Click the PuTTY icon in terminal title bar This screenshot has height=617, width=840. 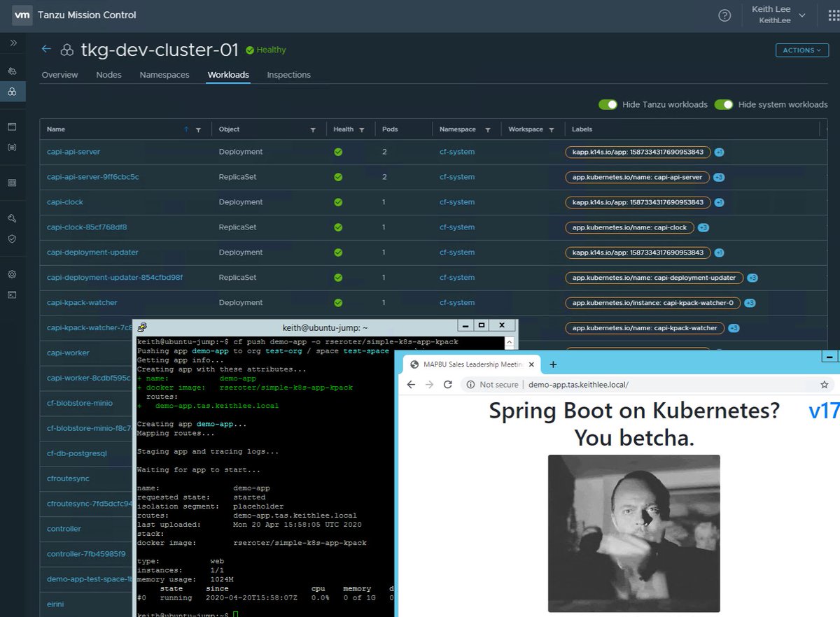click(142, 327)
